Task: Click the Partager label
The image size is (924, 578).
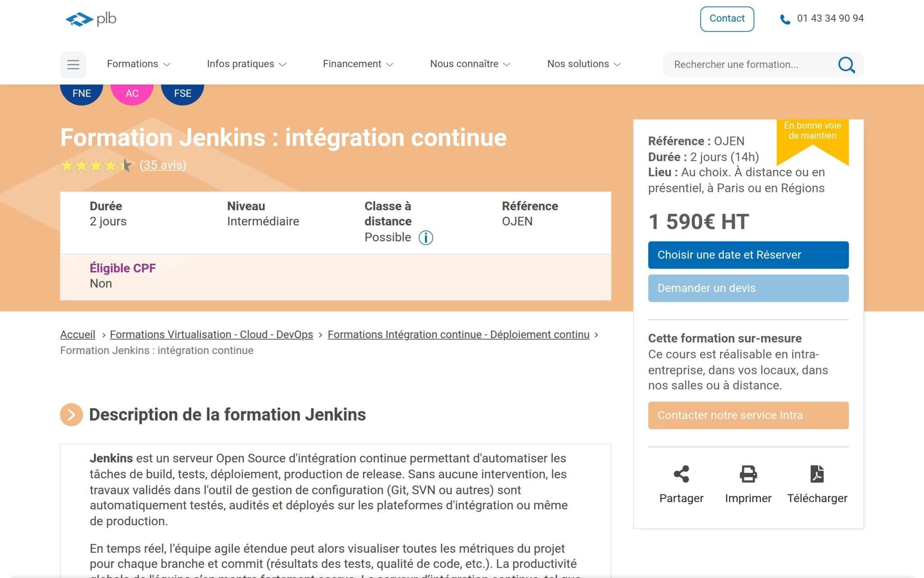Action: pos(681,498)
